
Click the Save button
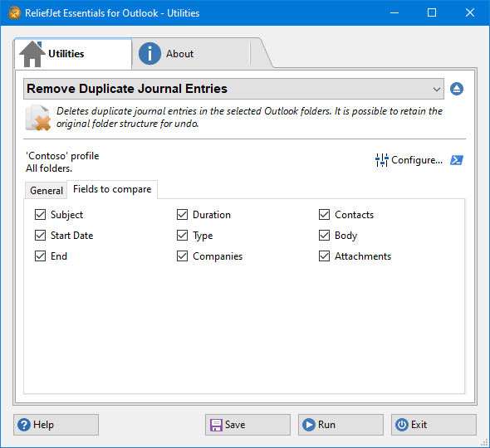(x=247, y=425)
